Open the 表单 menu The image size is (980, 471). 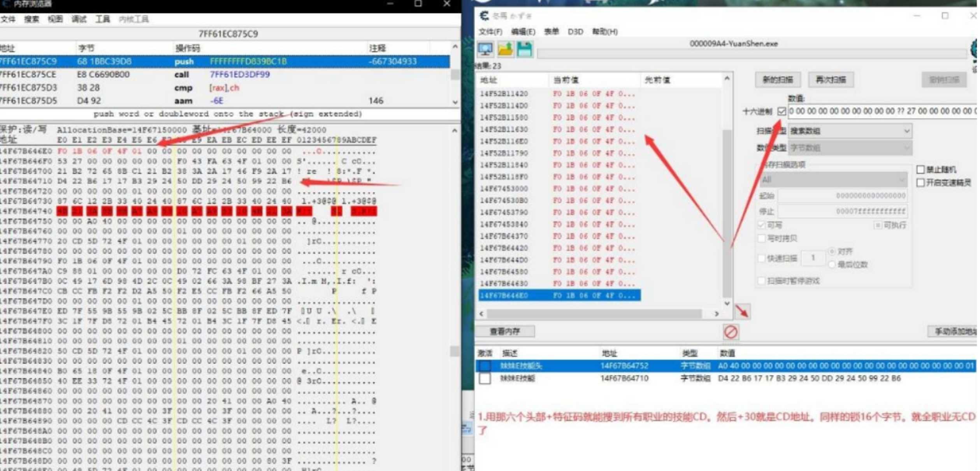[x=551, y=32]
